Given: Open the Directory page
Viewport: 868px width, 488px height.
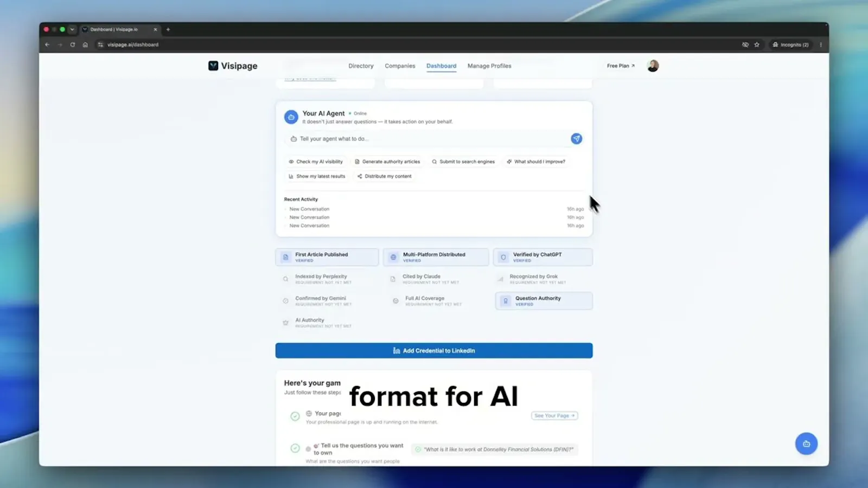Looking at the screenshot, I should tap(361, 66).
